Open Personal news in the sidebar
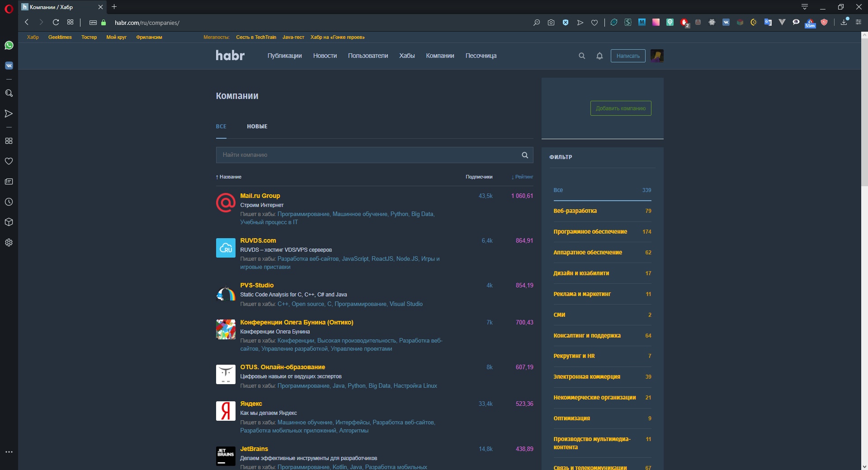Viewport: 868px width, 470px height. tap(9, 182)
